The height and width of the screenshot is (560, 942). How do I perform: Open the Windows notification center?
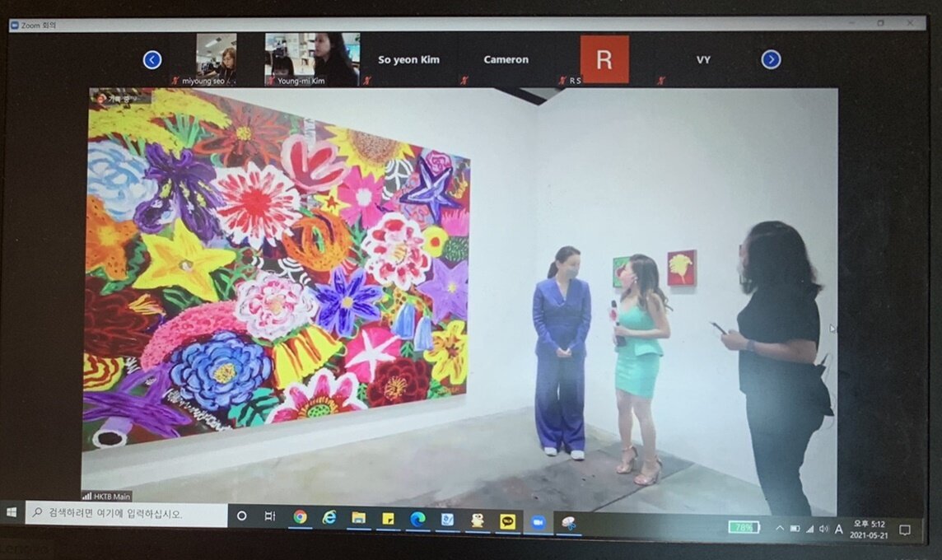click(x=905, y=530)
